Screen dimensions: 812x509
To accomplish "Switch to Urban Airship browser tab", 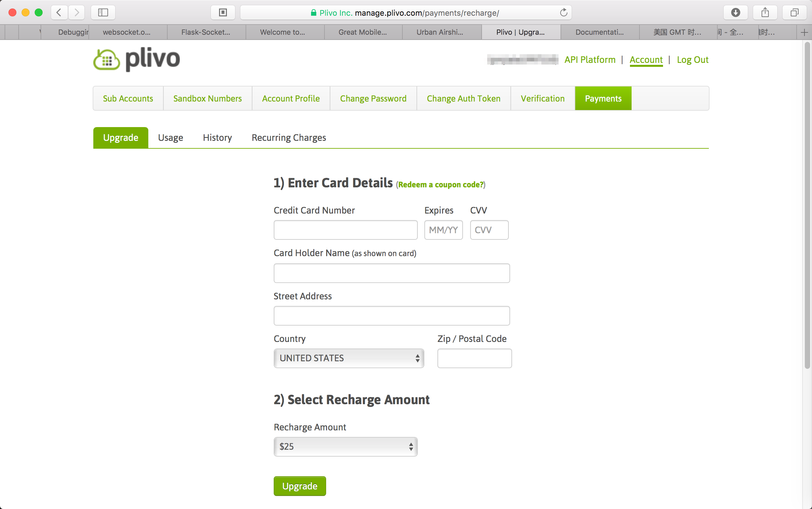I will point(439,32).
